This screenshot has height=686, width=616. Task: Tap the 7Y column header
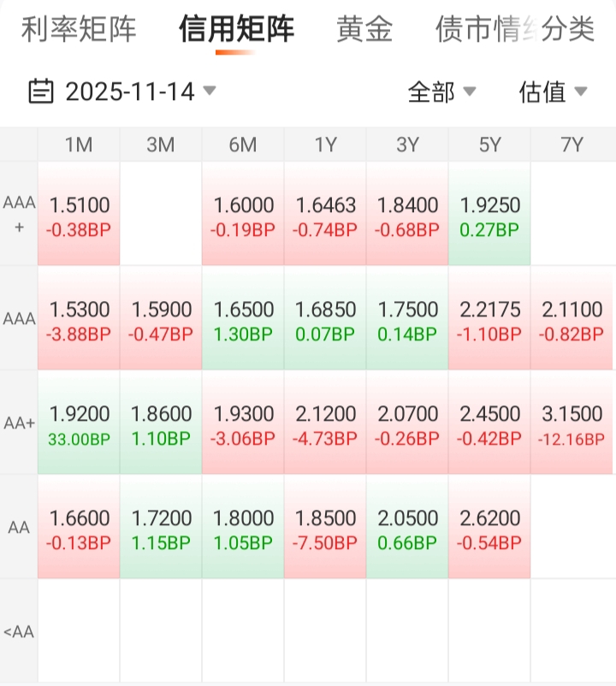coord(572,145)
